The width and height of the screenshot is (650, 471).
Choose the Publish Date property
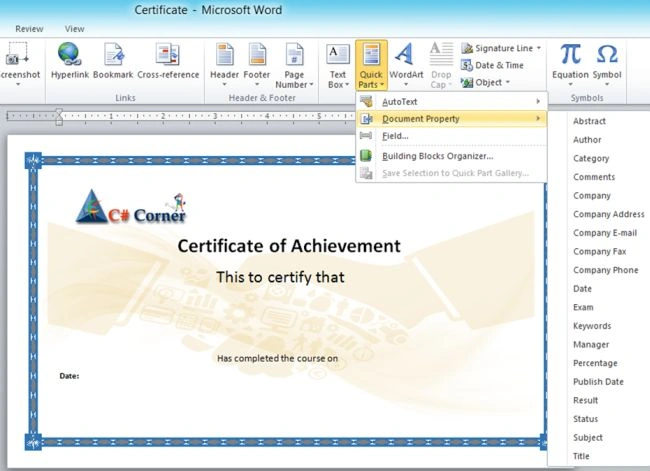pos(598,382)
